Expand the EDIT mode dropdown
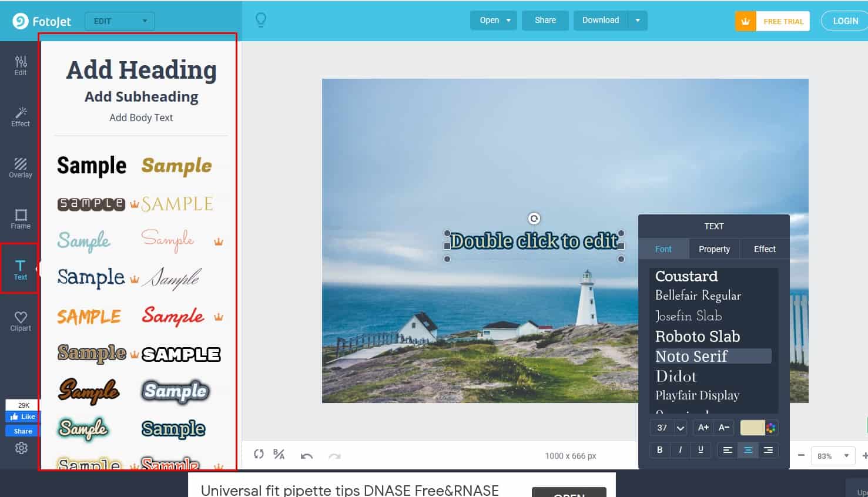 120,21
